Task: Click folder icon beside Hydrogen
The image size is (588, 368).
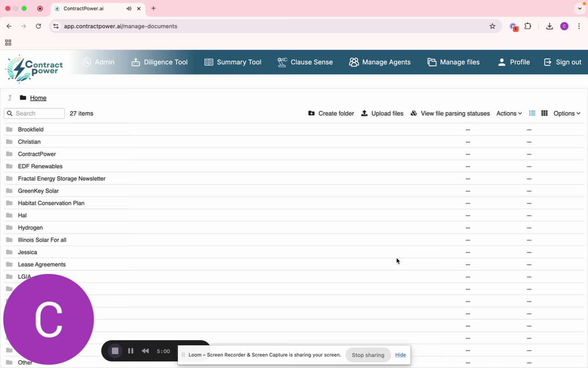Action: click(x=9, y=227)
